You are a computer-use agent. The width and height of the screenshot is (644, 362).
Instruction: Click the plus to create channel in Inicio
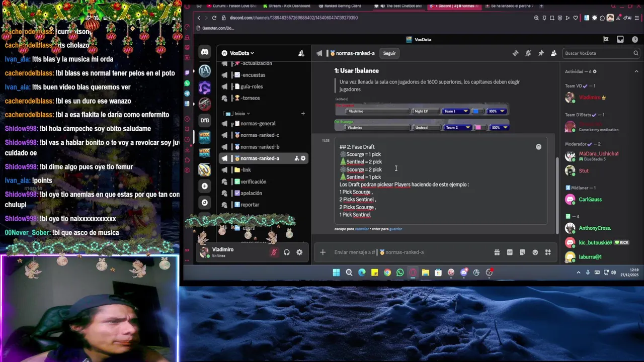303,114
